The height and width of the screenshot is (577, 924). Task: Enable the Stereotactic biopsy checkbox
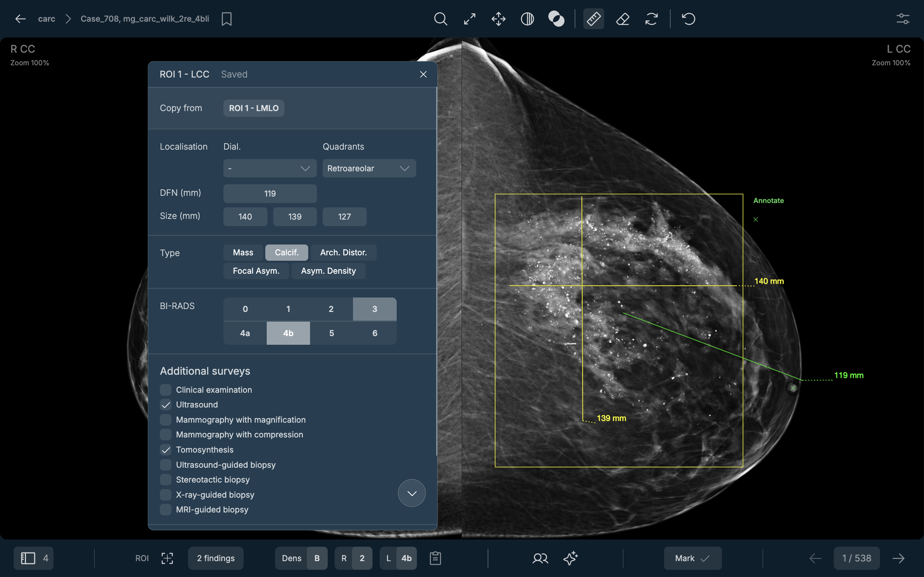[x=166, y=480]
